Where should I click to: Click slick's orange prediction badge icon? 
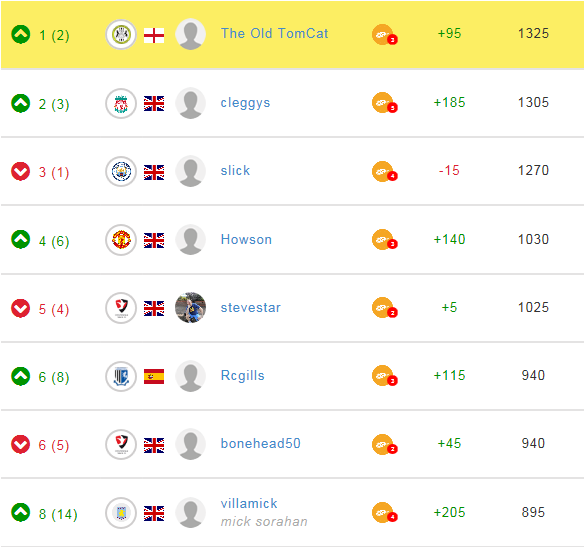[x=384, y=172]
